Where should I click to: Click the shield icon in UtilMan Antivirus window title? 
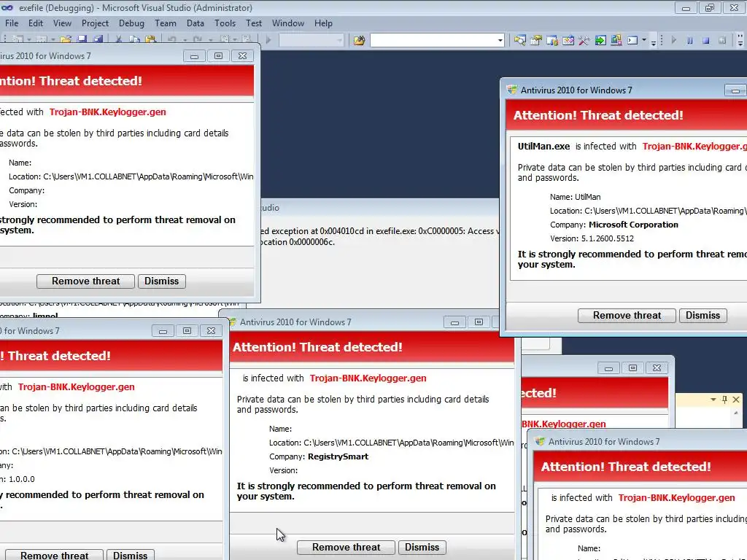click(x=512, y=90)
